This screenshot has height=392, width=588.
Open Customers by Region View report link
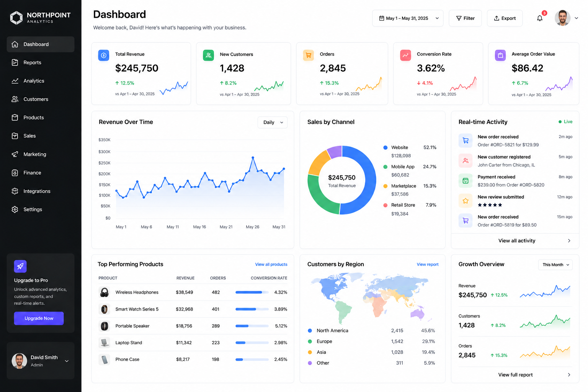click(x=428, y=265)
